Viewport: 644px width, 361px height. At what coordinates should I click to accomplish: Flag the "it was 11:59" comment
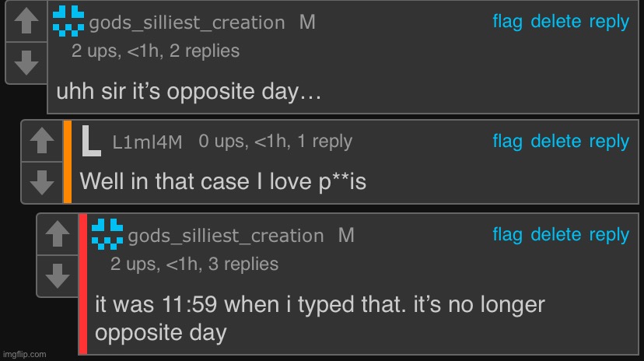(x=507, y=235)
